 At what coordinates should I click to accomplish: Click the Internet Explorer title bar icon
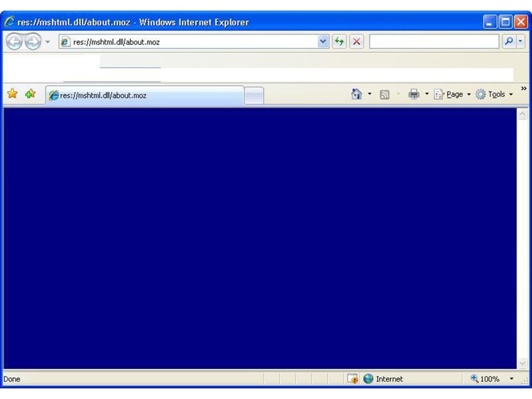click(9, 22)
